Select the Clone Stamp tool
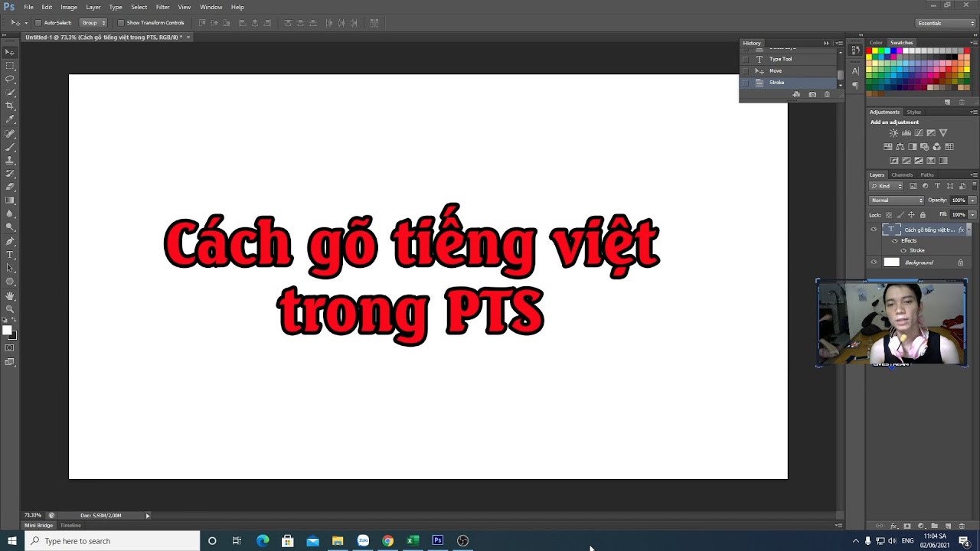This screenshot has height=551, width=980. tap(9, 161)
